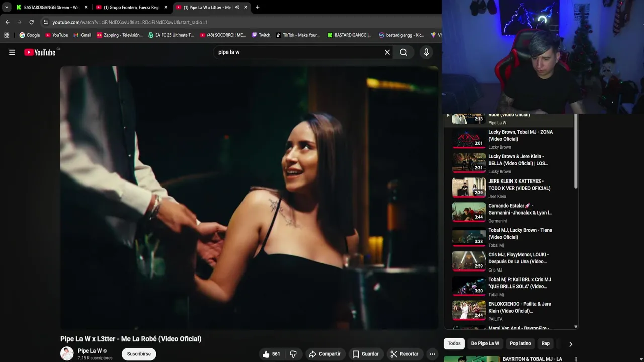Open the TikTok bookmark
Screen dimensions: 644x362
tap(298, 35)
